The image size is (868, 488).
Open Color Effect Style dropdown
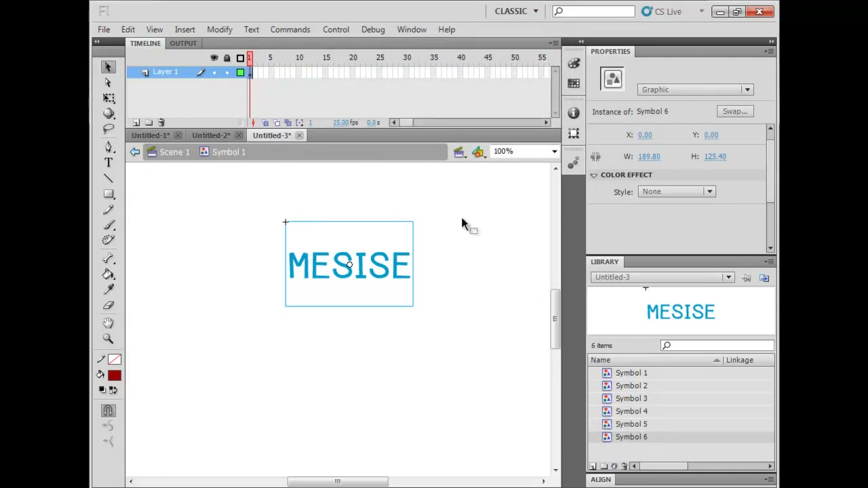[676, 192]
